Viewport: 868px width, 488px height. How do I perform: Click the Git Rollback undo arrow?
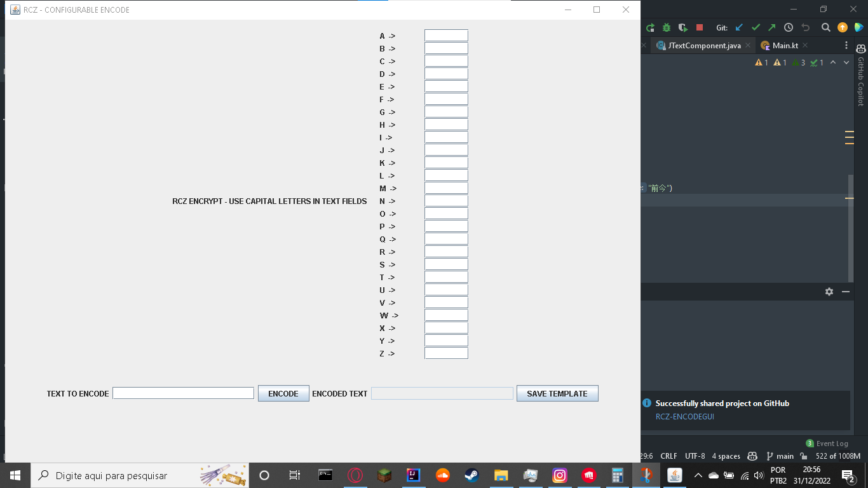point(806,27)
